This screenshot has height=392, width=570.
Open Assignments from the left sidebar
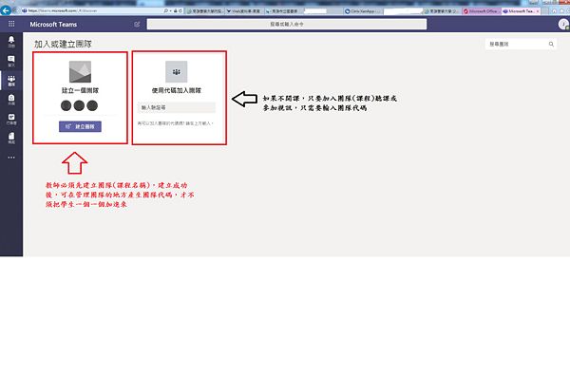tap(10, 101)
